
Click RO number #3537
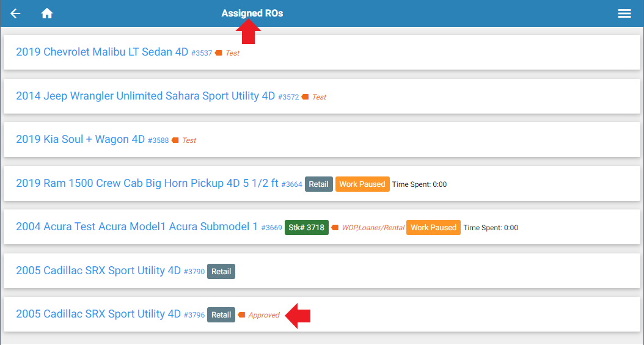pos(202,53)
